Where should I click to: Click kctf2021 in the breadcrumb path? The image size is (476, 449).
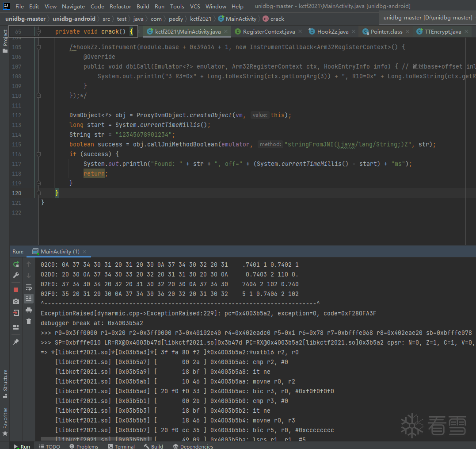201,19
